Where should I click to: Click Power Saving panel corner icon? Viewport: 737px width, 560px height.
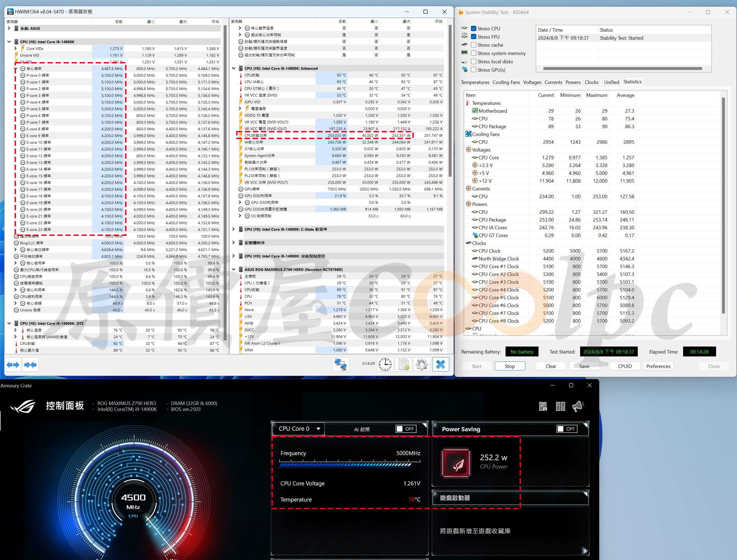click(585, 426)
